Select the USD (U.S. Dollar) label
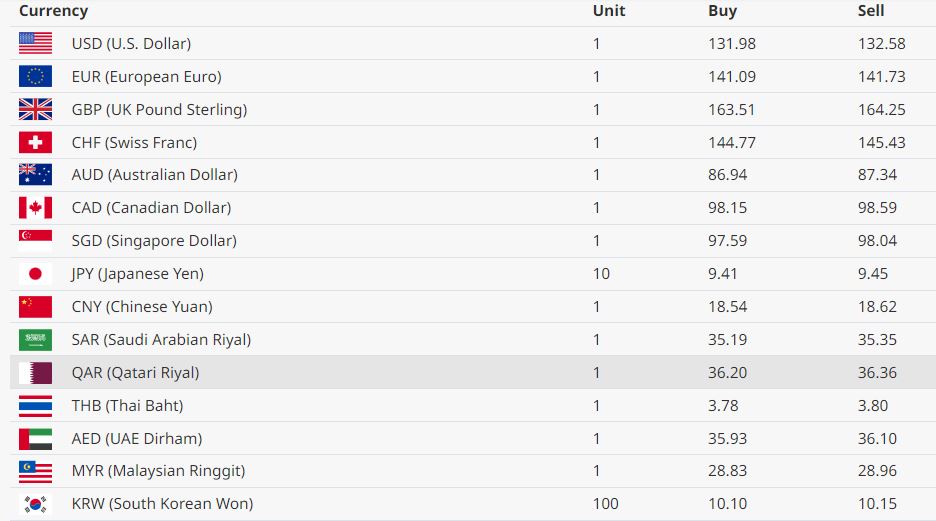 pos(131,44)
